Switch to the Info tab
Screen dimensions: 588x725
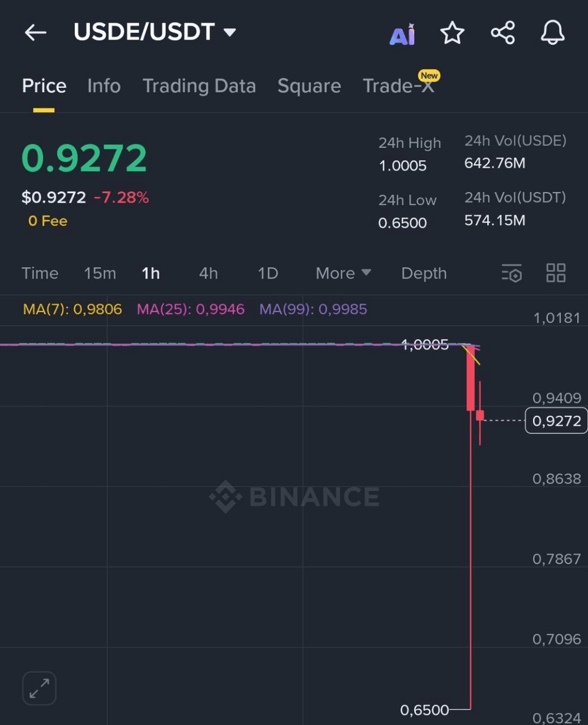[x=104, y=86]
